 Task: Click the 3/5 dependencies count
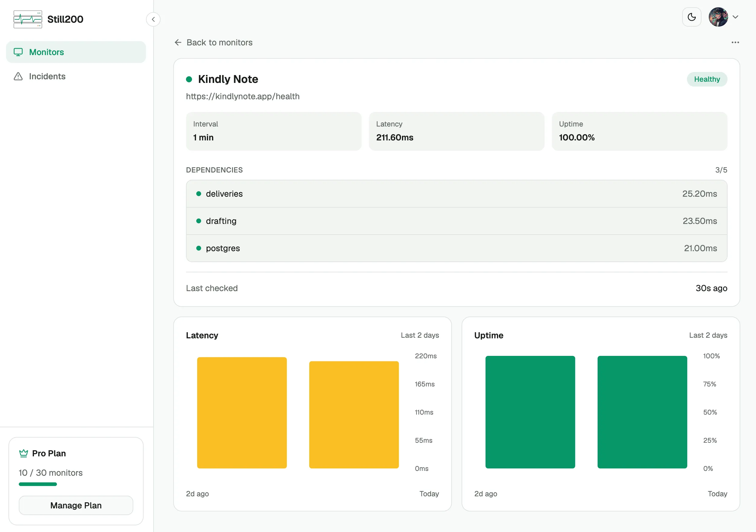point(721,170)
